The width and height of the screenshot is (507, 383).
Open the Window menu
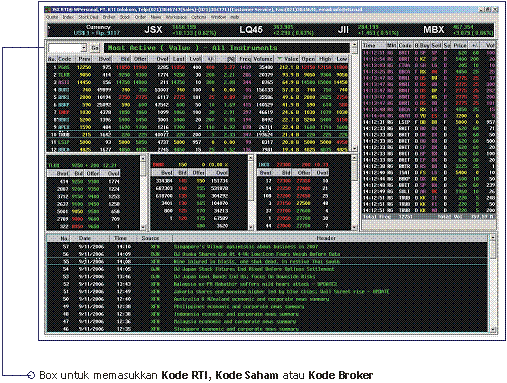pos(219,17)
